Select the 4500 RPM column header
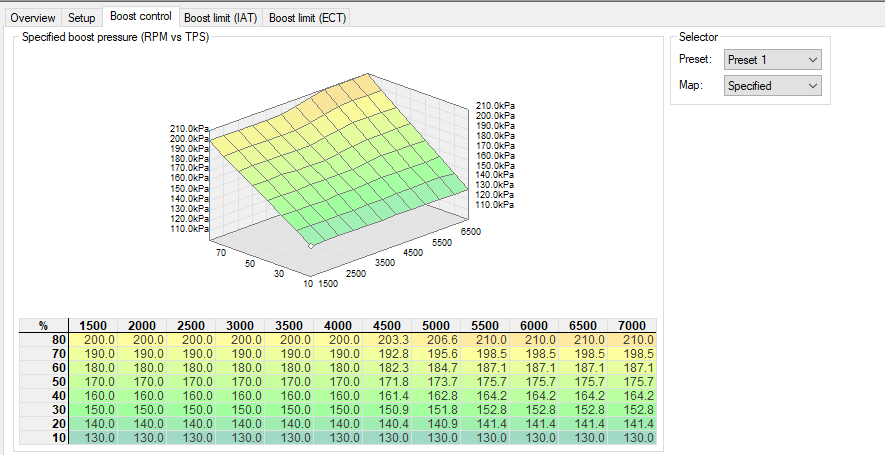The width and height of the screenshot is (885, 455). [x=387, y=326]
